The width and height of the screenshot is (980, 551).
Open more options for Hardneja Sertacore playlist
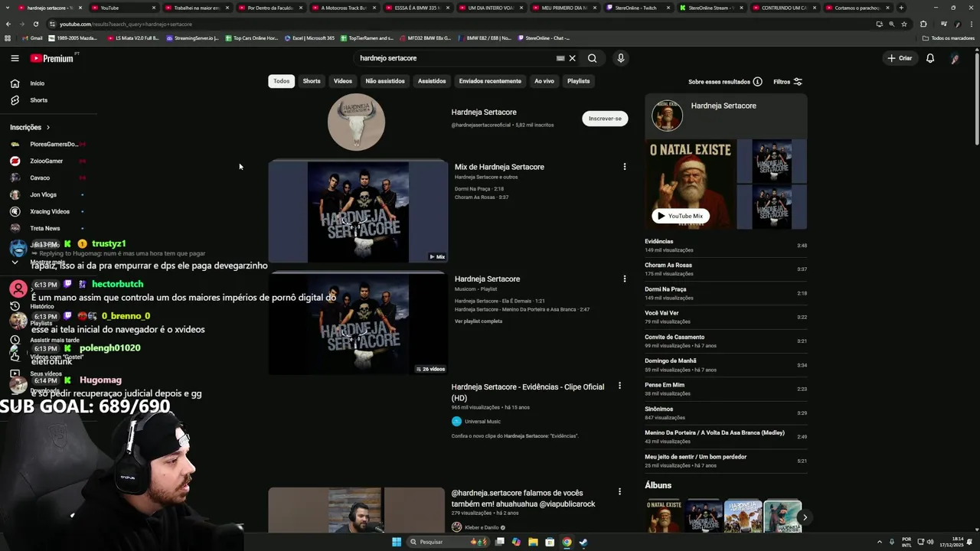[x=624, y=279]
